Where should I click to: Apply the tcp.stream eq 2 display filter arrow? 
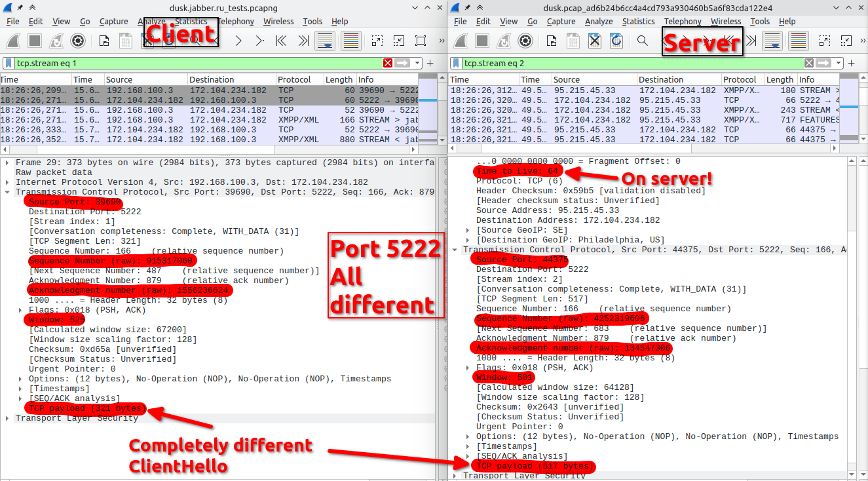(823, 64)
